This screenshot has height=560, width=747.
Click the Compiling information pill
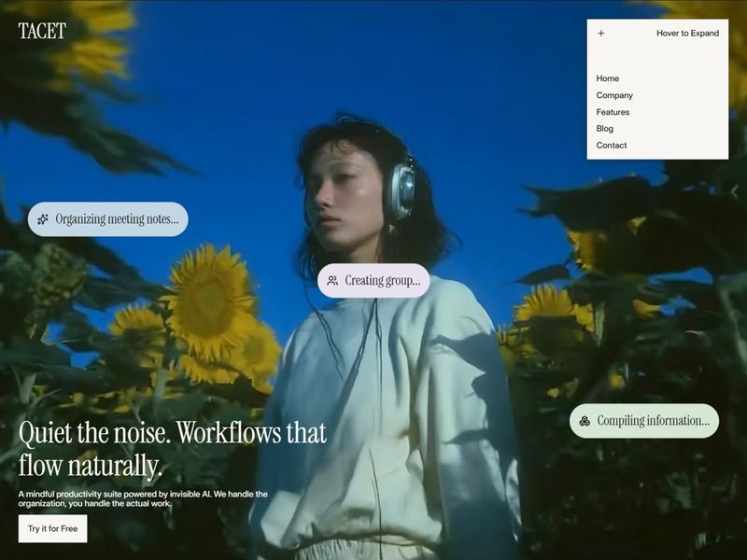[x=644, y=421]
